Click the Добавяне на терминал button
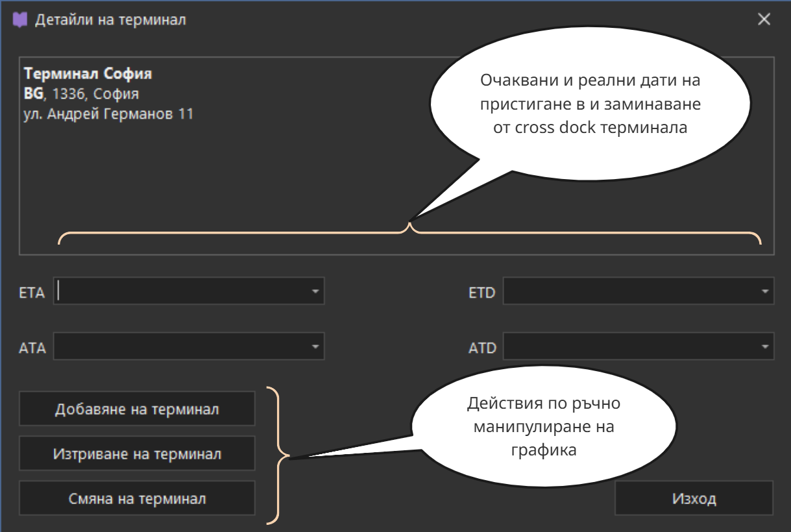This screenshot has width=791, height=532. [137, 409]
